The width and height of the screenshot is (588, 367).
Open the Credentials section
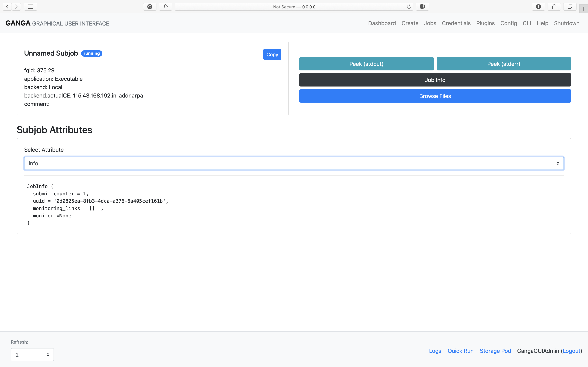pos(456,23)
